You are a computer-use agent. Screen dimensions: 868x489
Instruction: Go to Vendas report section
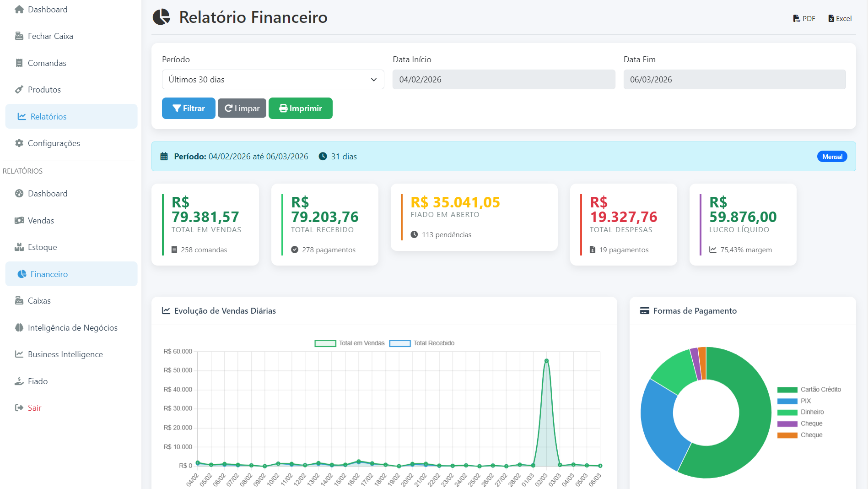41,221
